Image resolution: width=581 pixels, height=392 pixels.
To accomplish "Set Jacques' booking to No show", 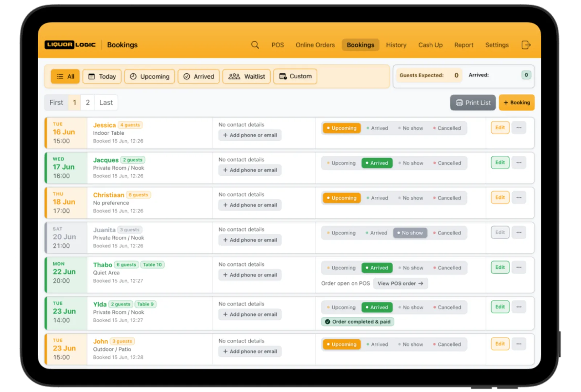I will coord(411,163).
